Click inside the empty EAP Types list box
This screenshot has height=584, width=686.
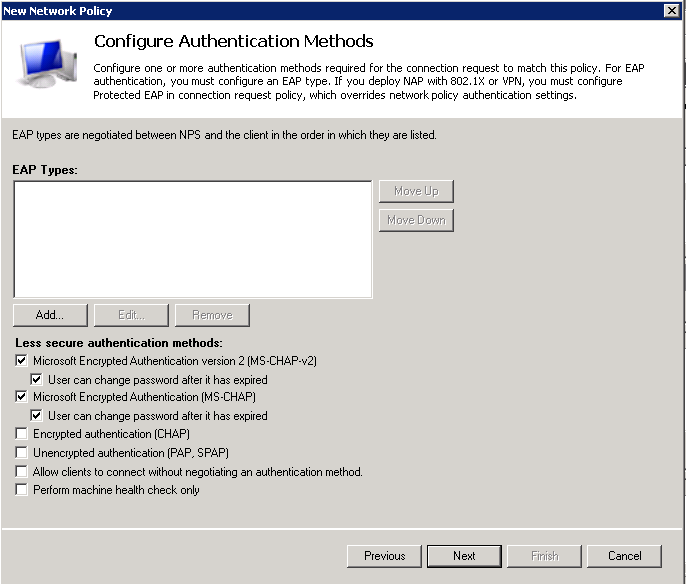tap(193, 240)
